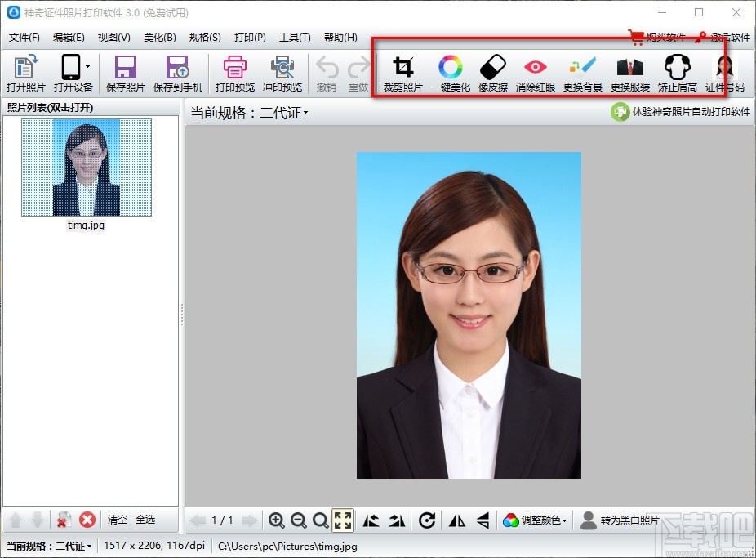
Task: Click Save to Phone (保存到手机) icon
Action: click(176, 74)
